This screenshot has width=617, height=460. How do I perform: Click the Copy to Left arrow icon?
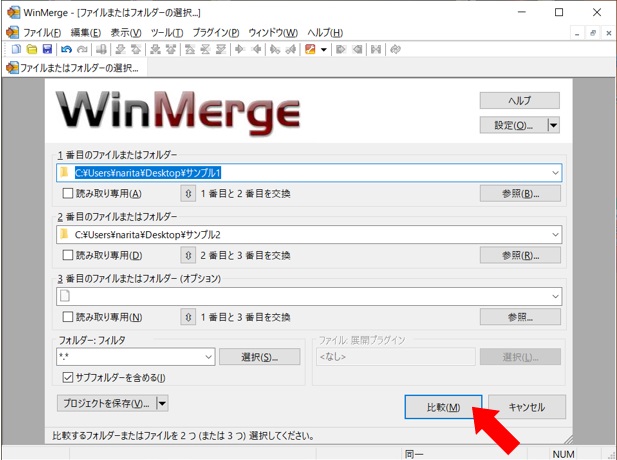256,49
